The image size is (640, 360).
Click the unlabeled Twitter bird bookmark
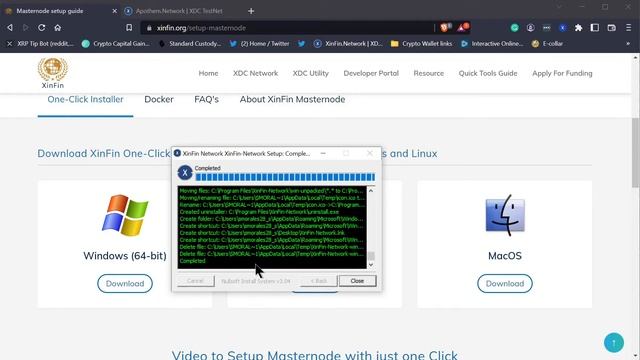pos(301,44)
